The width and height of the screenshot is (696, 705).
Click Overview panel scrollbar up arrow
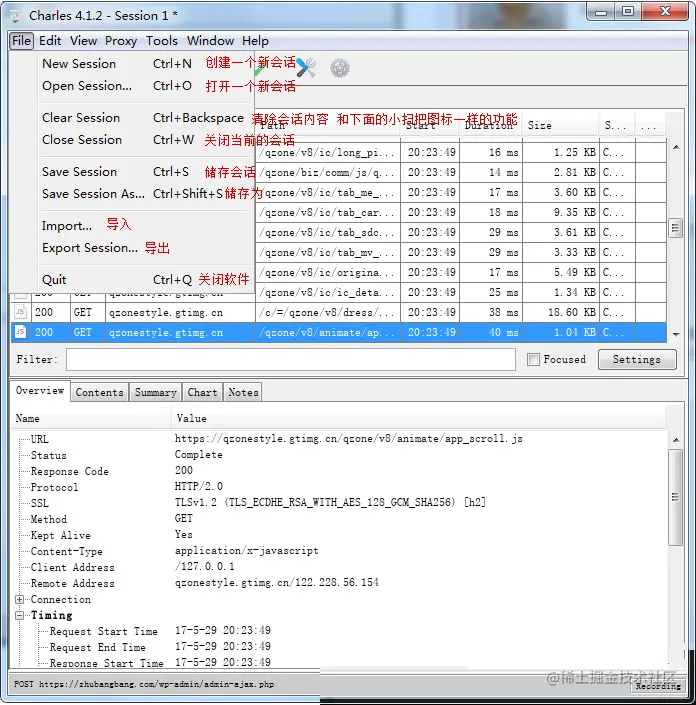pos(676,440)
